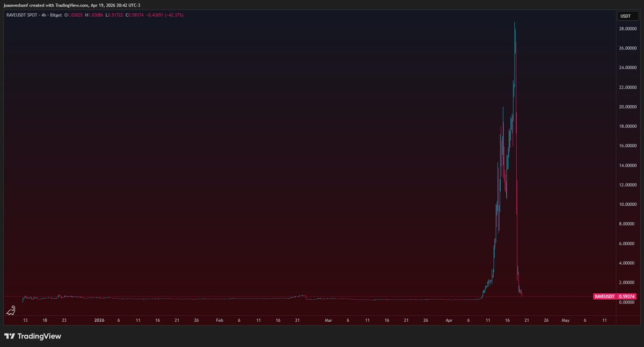
Task: Select the close value C0.59374 in the legend
Action: point(134,15)
